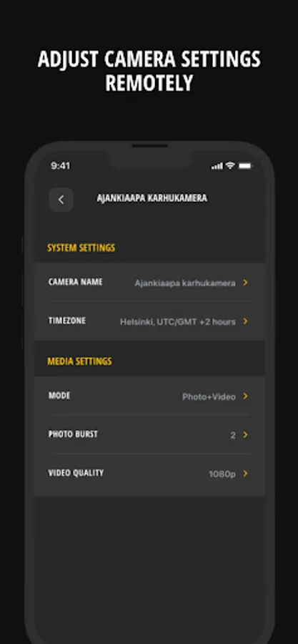Tap the Mode row label
The height and width of the screenshot is (644, 298).
59,396
